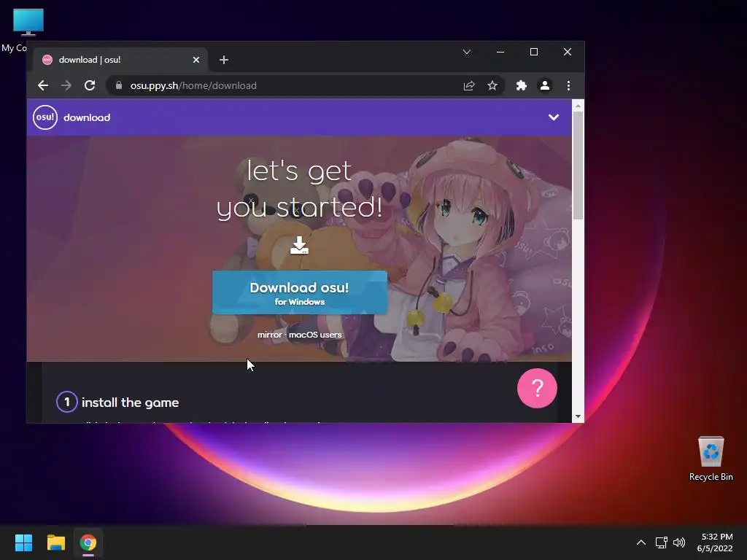
Task: Click the volume speaker tray icon
Action: click(679, 542)
